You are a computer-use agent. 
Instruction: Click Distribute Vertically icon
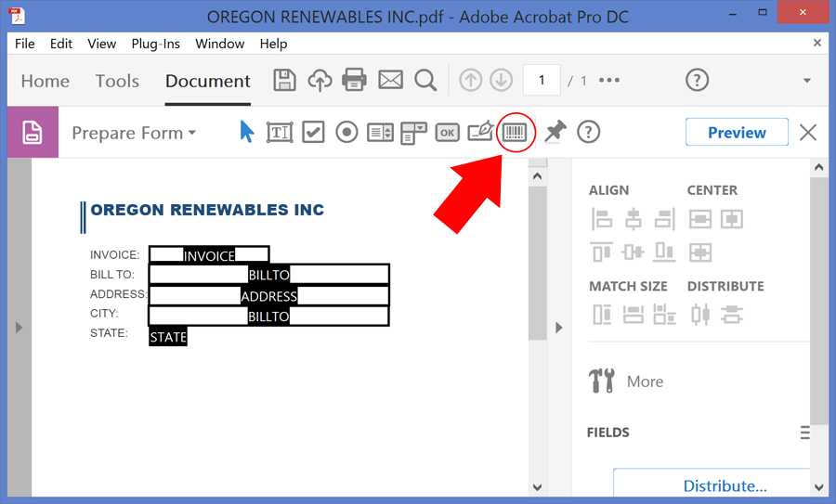732,315
